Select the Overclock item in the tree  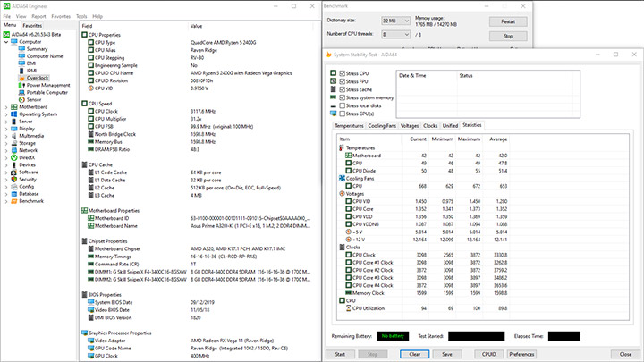click(x=38, y=78)
